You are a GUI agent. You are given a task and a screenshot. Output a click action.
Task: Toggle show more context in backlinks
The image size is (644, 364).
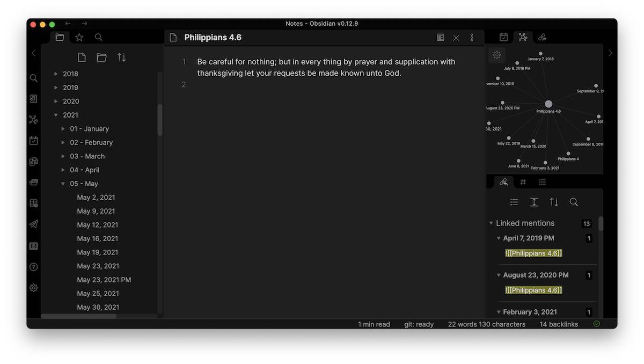click(x=534, y=202)
